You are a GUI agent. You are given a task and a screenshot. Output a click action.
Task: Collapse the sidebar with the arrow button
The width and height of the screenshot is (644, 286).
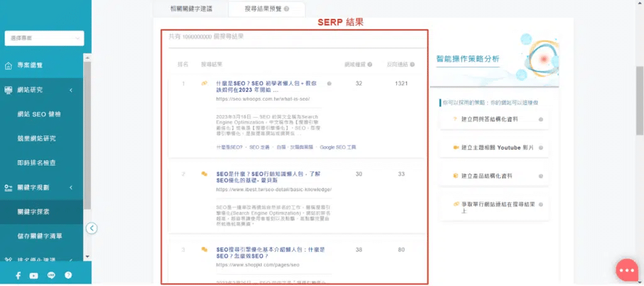point(92,228)
